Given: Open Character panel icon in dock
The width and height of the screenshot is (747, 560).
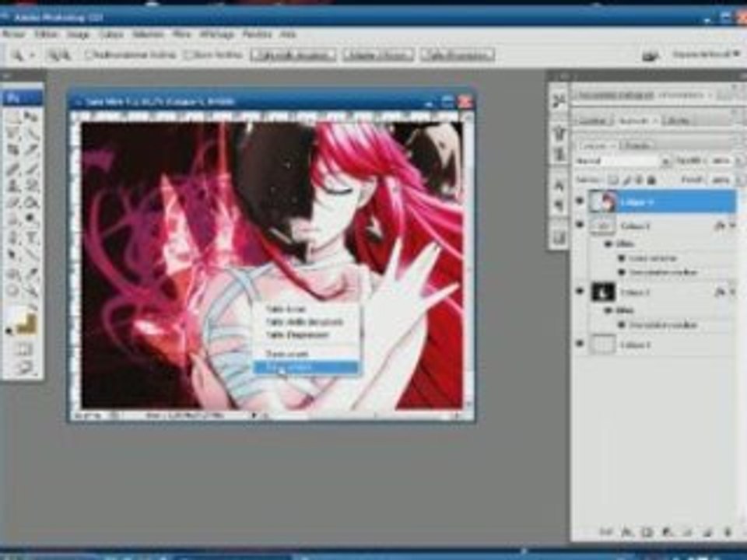Looking at the screenshot, I should click(x=559, y=185).
